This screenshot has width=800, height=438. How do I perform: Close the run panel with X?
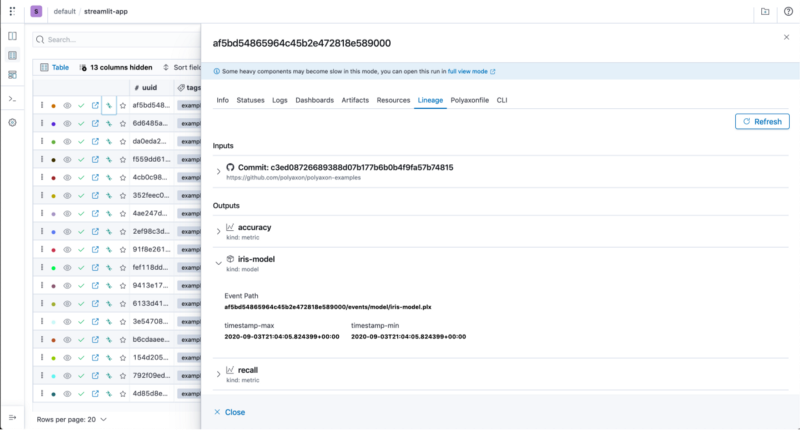pyautogui.click(x=786, y=37)
